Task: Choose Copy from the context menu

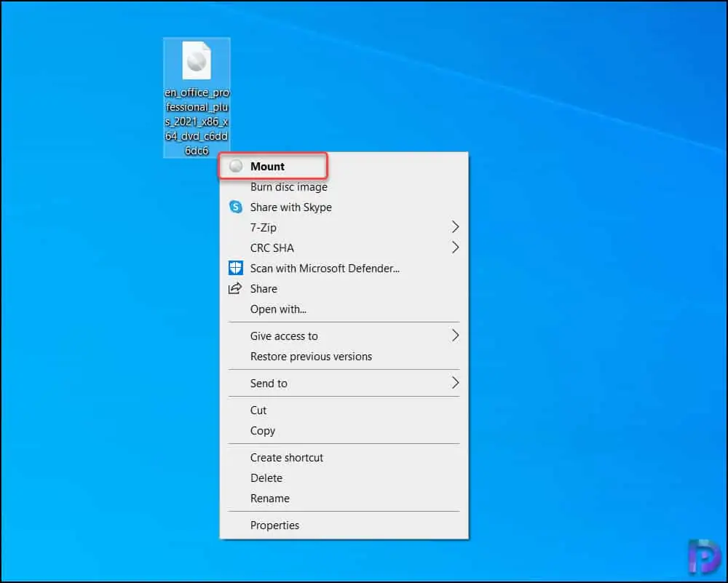Action: click(344, 431)
